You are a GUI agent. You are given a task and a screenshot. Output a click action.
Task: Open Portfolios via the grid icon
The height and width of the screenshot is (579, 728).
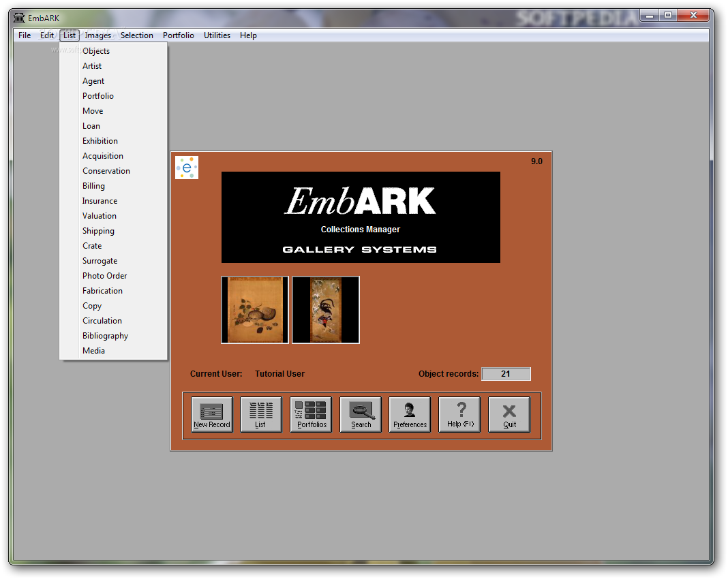point(311,414)
